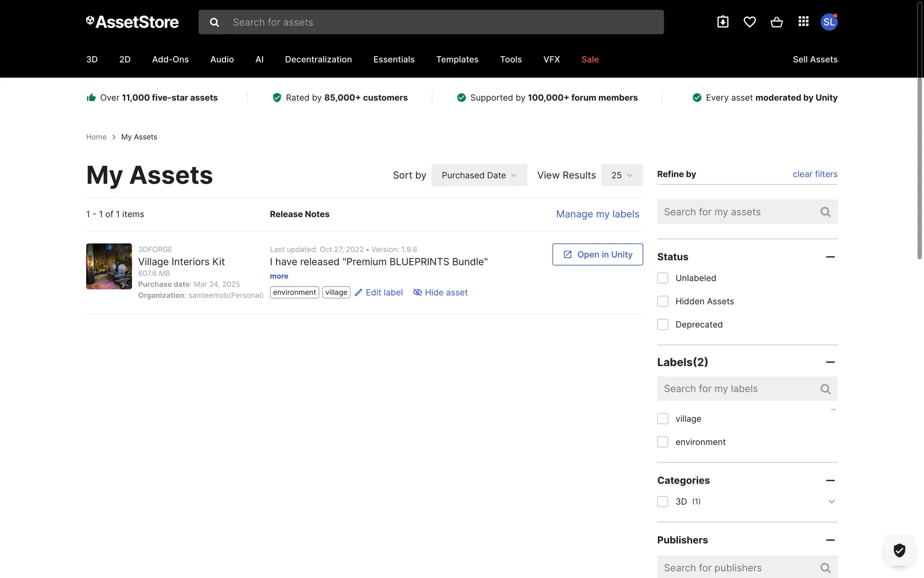
Task: Click the Manage my labels link
Action: pos(597,214)
